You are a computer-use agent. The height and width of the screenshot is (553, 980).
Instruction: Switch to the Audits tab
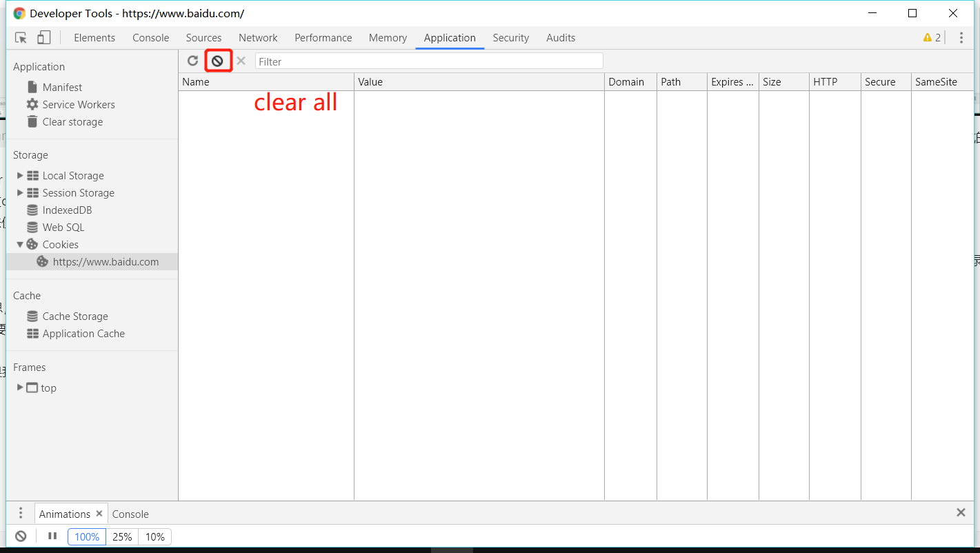click(561, 38)
